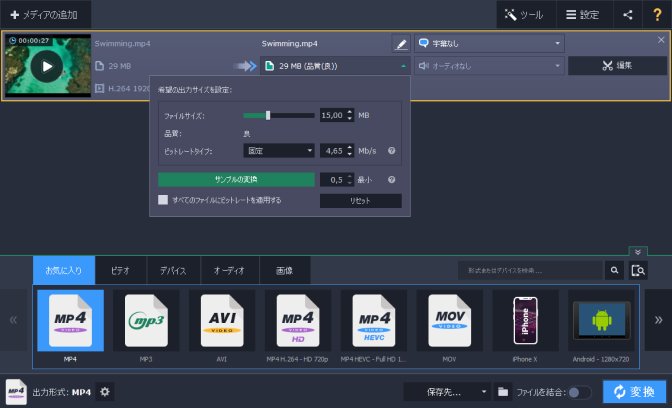Viewport: 672px width, 408px height.
Task: Open the 固定 bitrate type dropdown
Action: tap(279, 150)
